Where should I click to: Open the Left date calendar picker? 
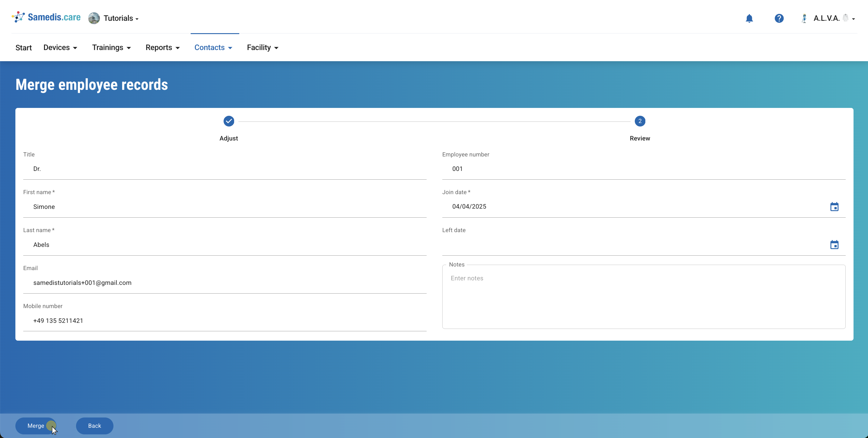834,245
